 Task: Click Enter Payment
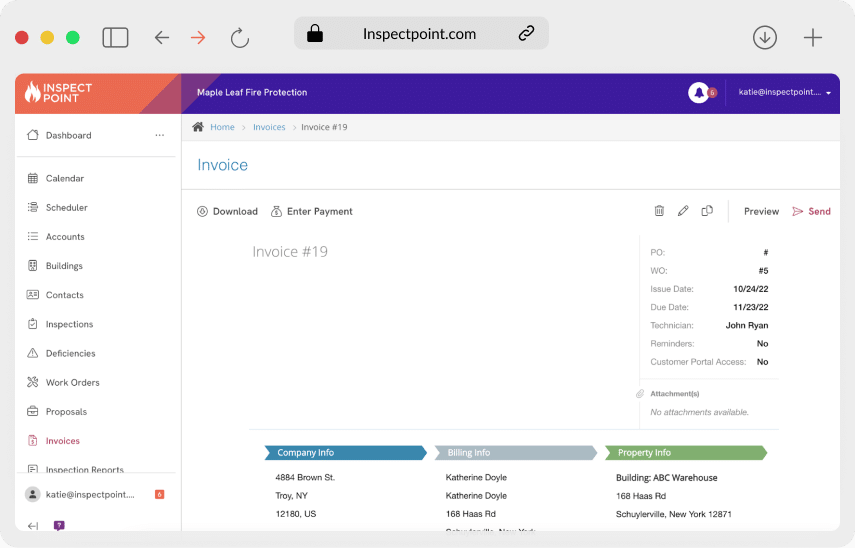tap(312, 211)
